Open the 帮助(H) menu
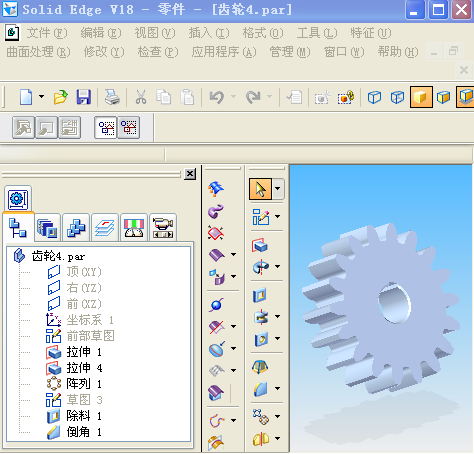 [x=398, y=52]
